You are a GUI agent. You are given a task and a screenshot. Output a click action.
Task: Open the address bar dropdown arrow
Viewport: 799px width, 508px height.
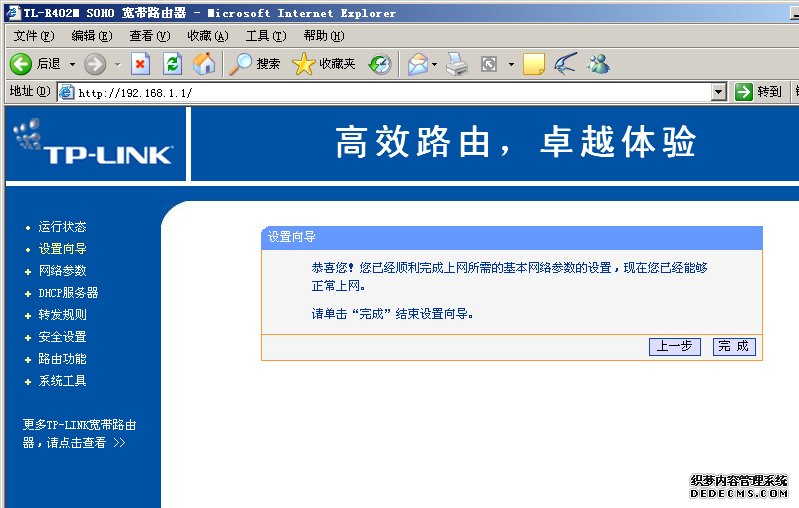click(x=718, y=92)
